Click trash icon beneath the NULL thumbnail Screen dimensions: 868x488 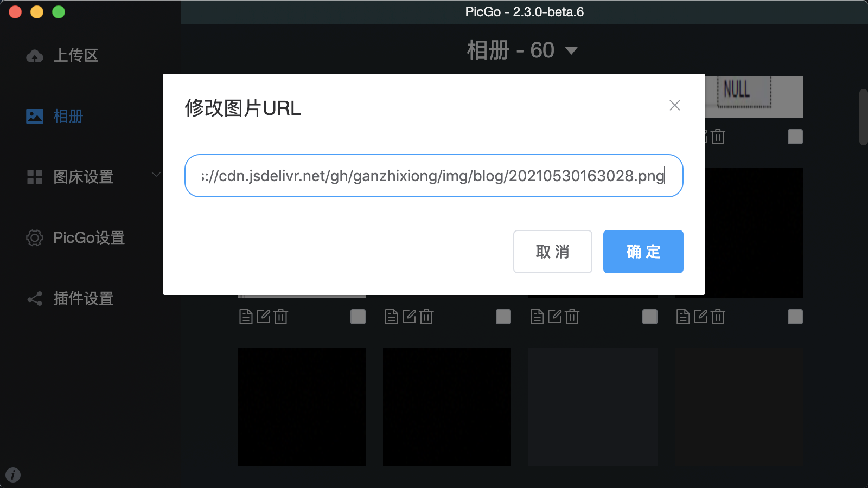click(718, 137)
